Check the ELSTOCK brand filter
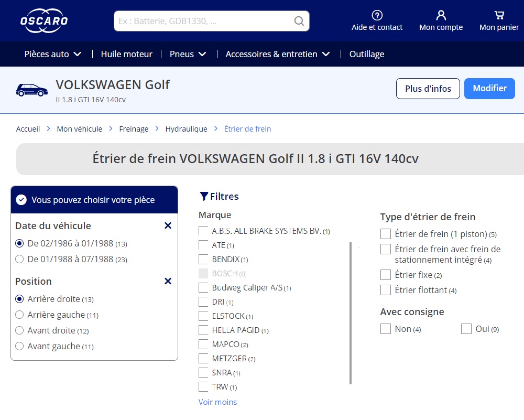This screenshot has width=524, height=420. pos(203,316)
